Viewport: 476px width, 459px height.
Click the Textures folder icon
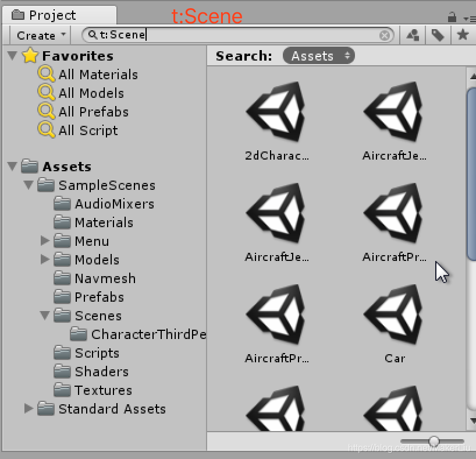(62, 390)
